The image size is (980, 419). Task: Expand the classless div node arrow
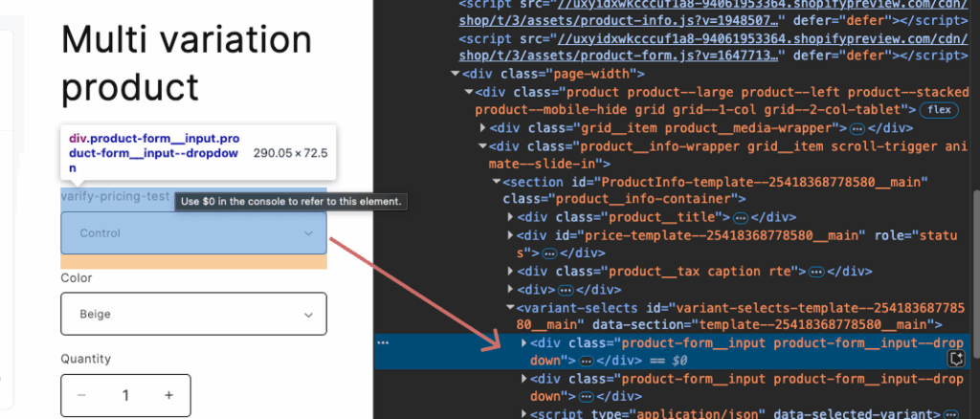[x=511, y=289]
